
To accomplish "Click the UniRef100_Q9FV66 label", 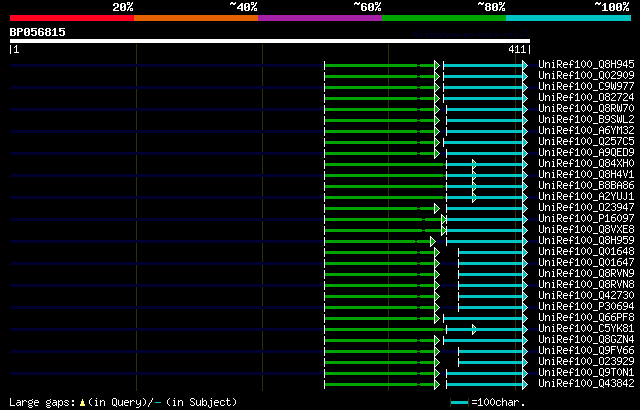I will tap(586, 351).
